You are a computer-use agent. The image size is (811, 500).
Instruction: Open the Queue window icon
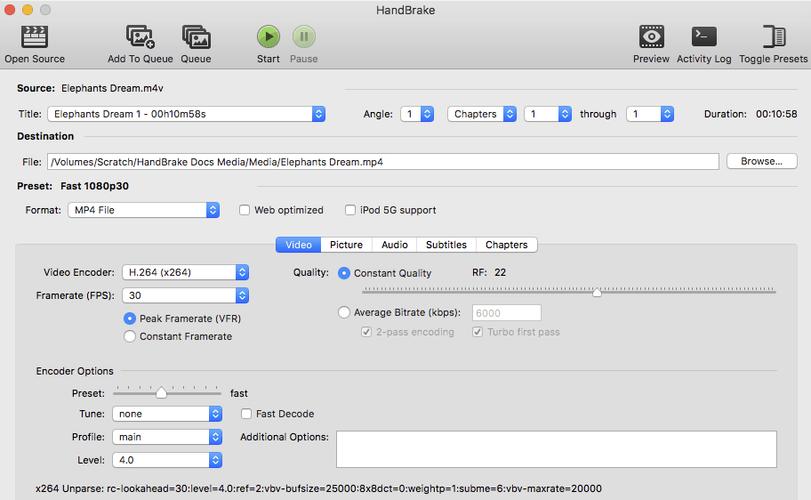[196, 37]
